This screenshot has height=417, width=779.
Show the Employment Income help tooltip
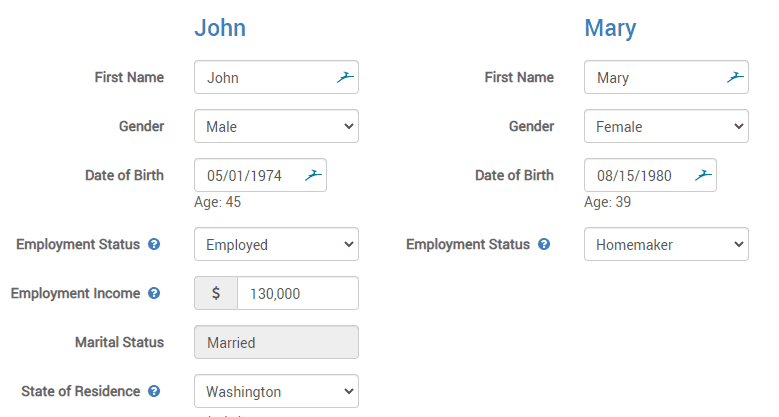pyautogui.click(x=154, y=293)
